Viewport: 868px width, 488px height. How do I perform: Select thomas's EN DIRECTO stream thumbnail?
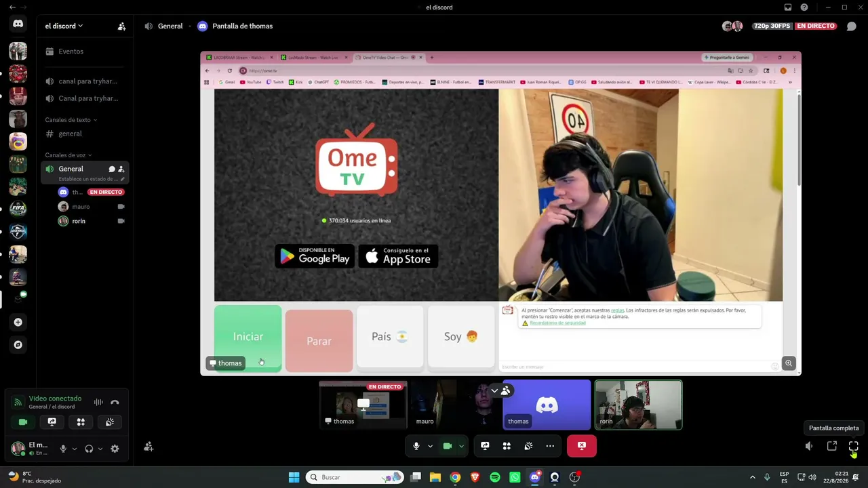[363, 405]
